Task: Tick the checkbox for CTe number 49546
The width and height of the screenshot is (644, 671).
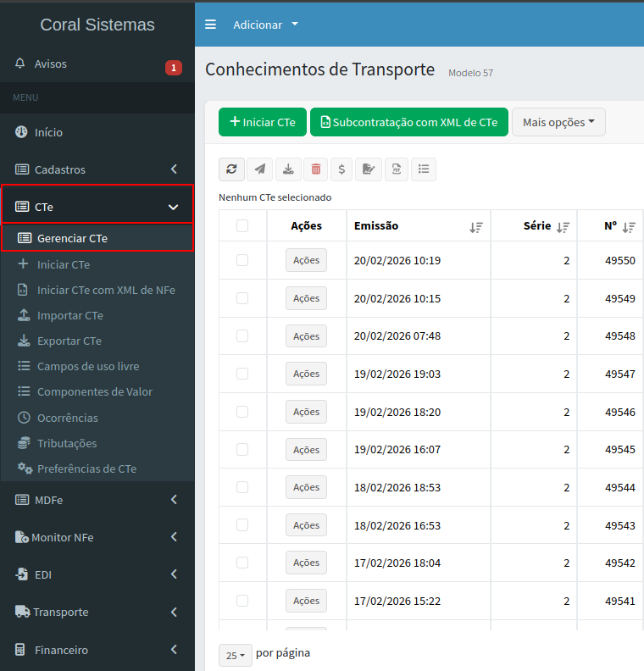Action: pyautogui.click(x=242, y=412)
